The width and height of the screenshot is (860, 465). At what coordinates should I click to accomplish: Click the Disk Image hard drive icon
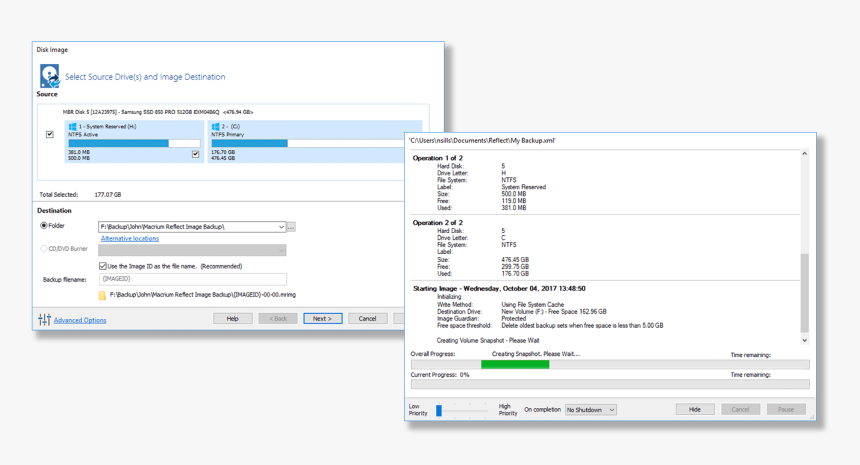(49, 76)
